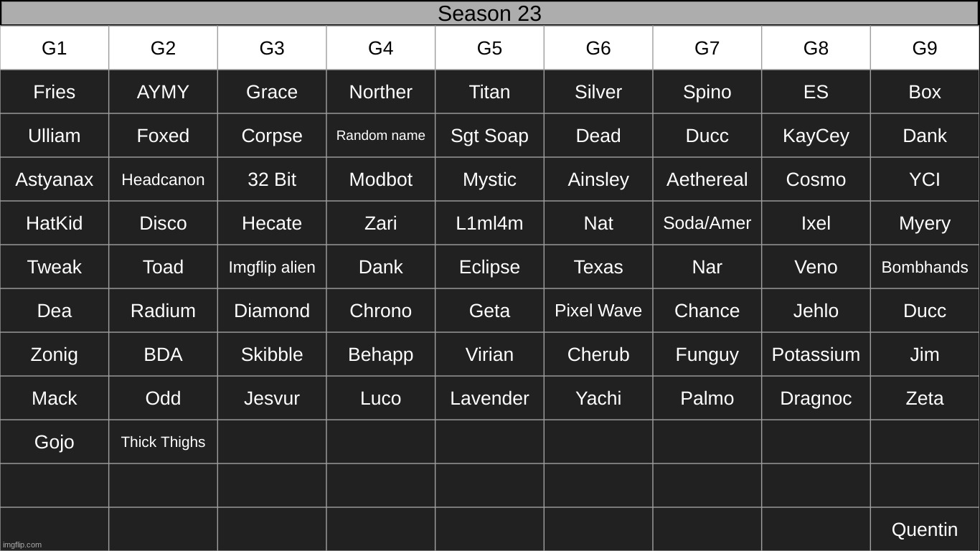This screenshot has width=980, height=551.
Task: Click the Pixel Wave cell
Action: click(x=598, y=311)
